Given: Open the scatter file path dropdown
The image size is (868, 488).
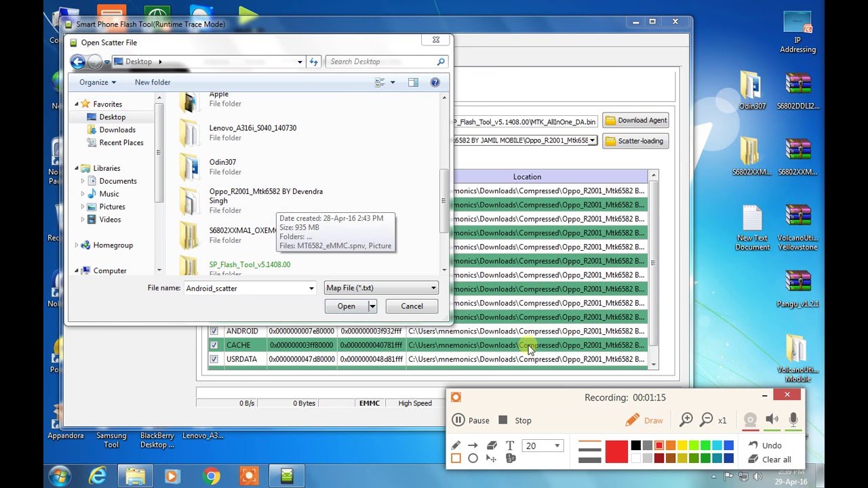Looking at the screenshot, I should pyautogui.click(x=593, y=140).
